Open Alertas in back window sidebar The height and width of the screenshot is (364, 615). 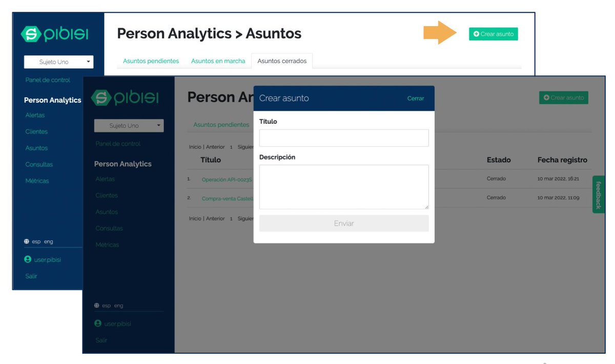[x=35, y=115]
